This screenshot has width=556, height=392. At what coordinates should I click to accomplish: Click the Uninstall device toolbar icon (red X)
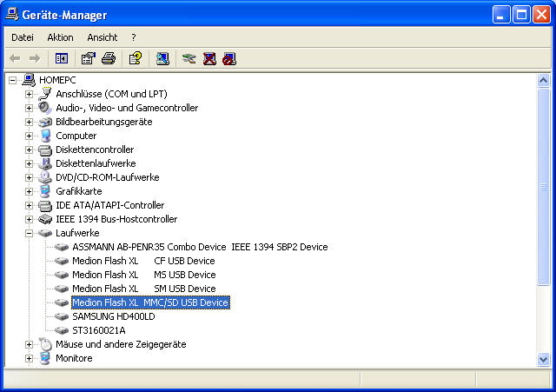pyautogui.click(x=209, y=58)
